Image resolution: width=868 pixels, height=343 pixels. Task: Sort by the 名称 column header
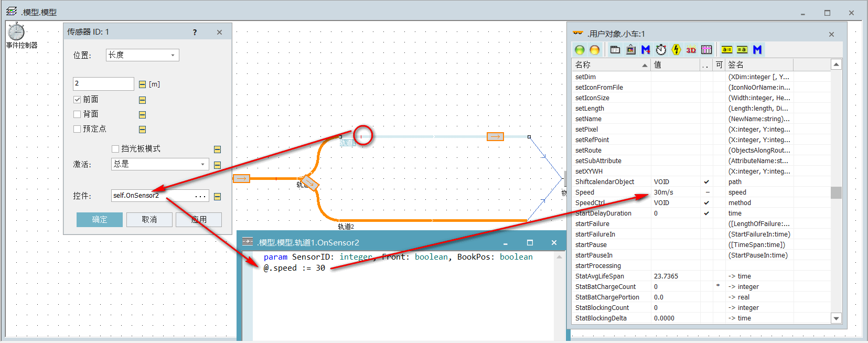click(611, 65)
